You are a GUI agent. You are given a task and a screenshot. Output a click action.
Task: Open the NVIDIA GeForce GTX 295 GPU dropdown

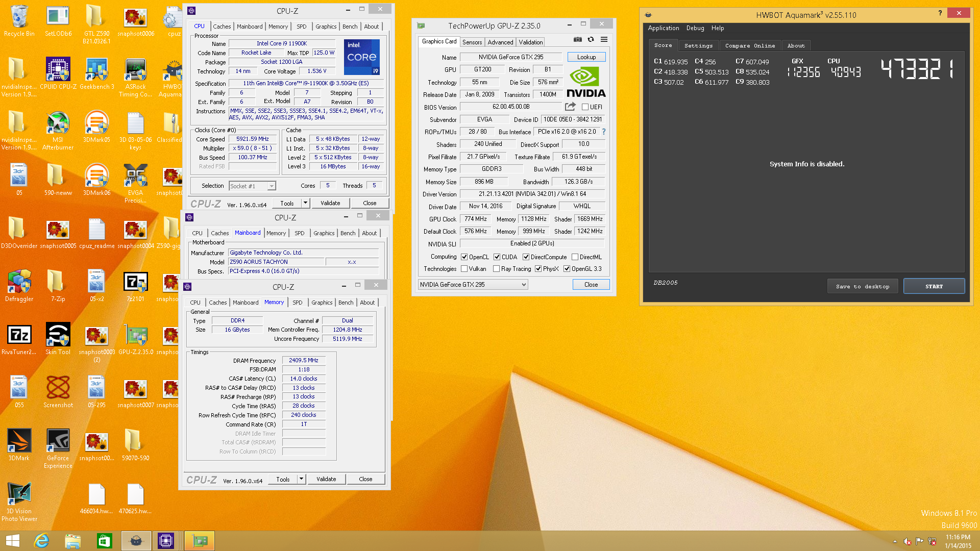coord(473,285)
